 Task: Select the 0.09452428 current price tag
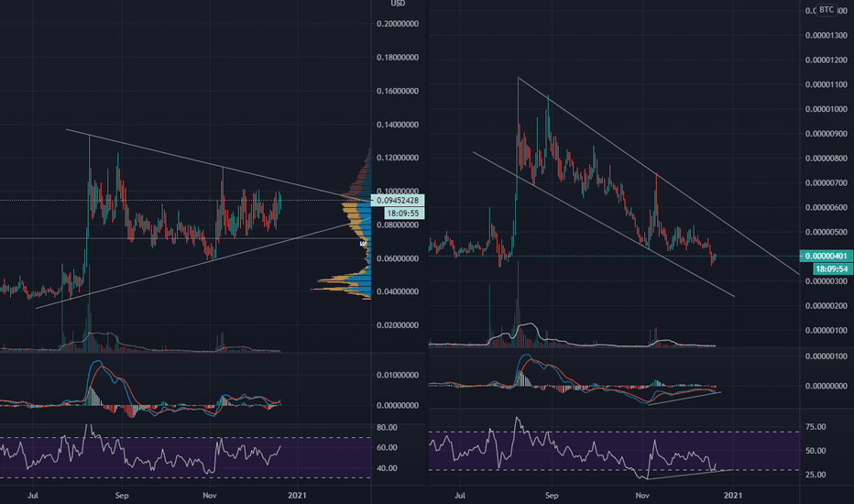tap(397, 201)
